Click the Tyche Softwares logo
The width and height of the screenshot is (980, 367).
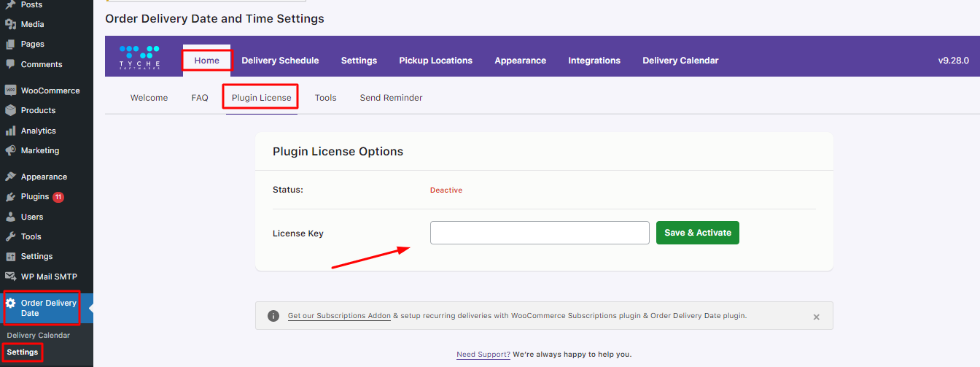[139, 58]
